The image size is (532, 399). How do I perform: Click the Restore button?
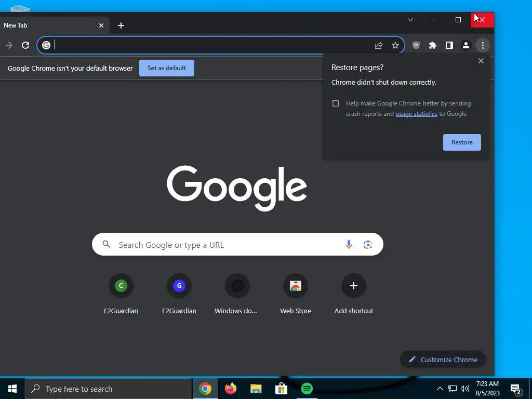point(462,142)
